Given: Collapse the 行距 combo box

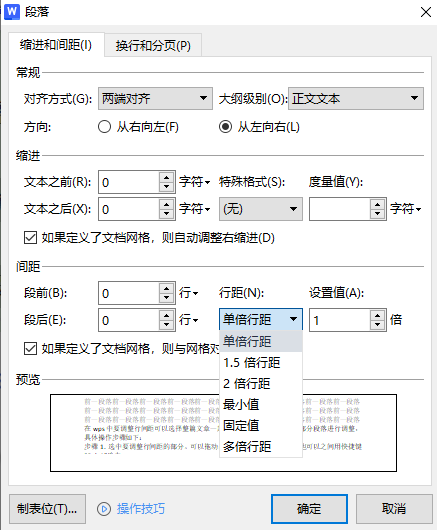Looking at the screenshot, I should [x=261, y=319].
